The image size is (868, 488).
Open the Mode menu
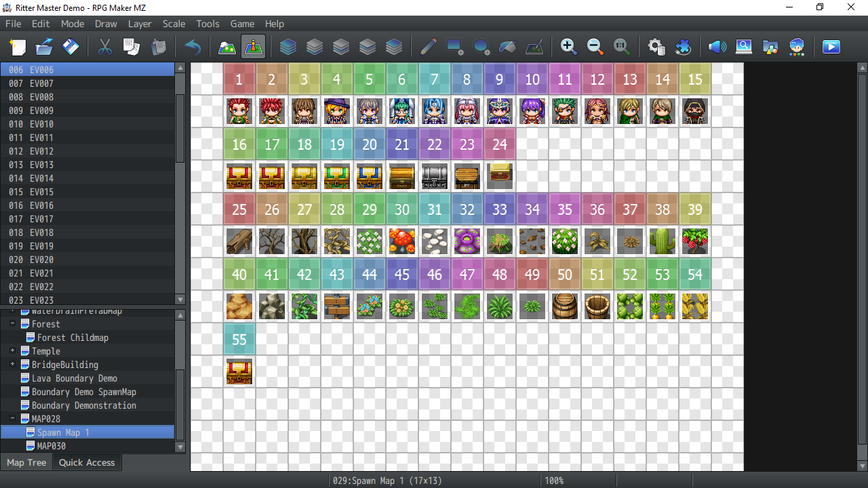[73, 24]
